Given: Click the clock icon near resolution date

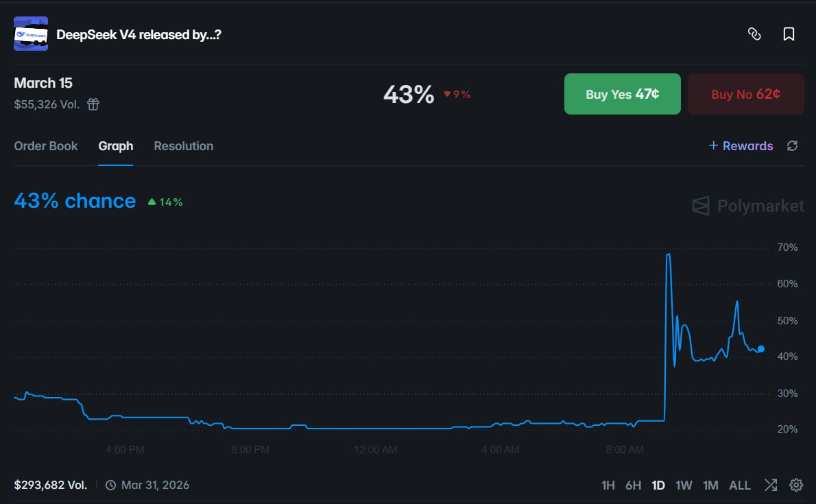Looking at the screenshot, I should pyautogui.click(x=110, y=485).
